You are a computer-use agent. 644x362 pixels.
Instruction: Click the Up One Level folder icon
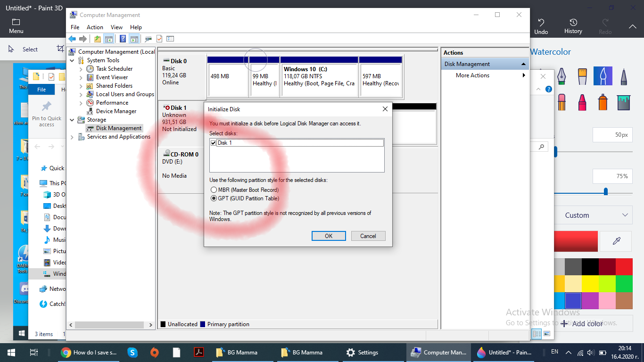(97, 39)
